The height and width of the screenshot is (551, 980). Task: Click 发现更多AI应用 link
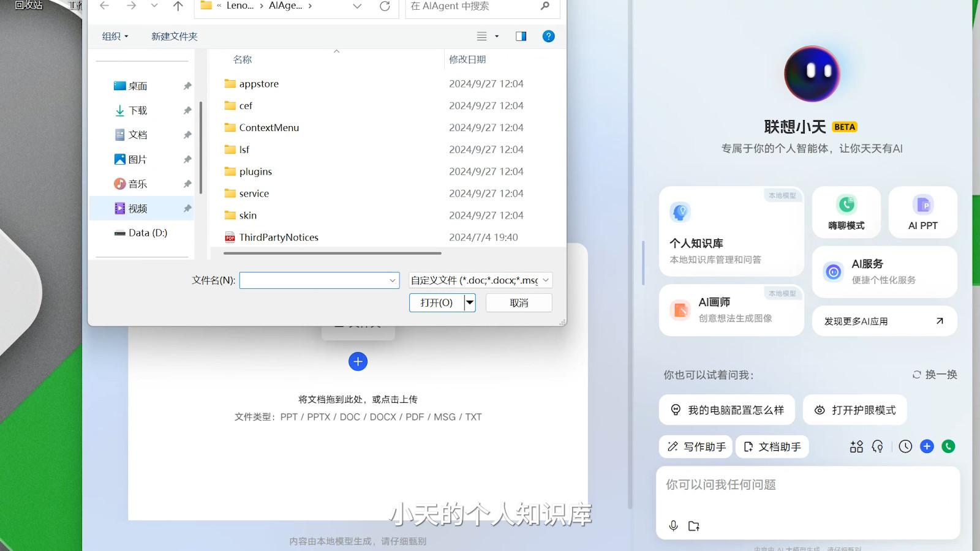click(x=884, y=321)
